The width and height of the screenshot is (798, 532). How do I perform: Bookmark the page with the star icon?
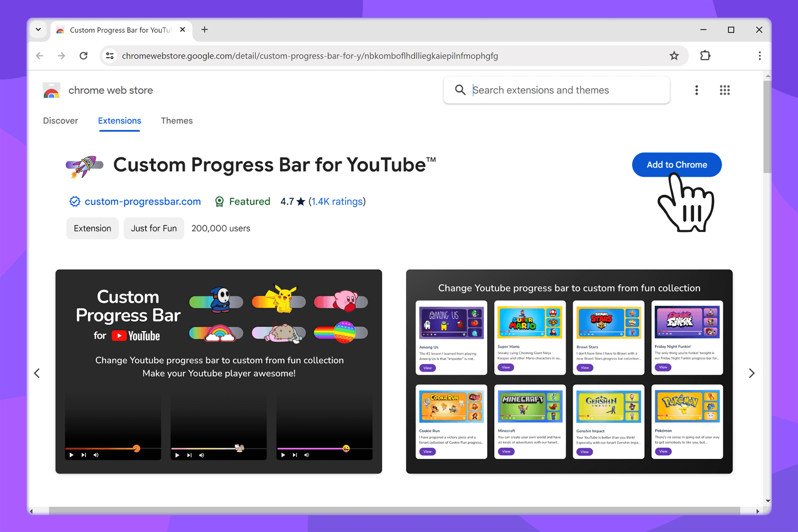click(x=674, y=55)
